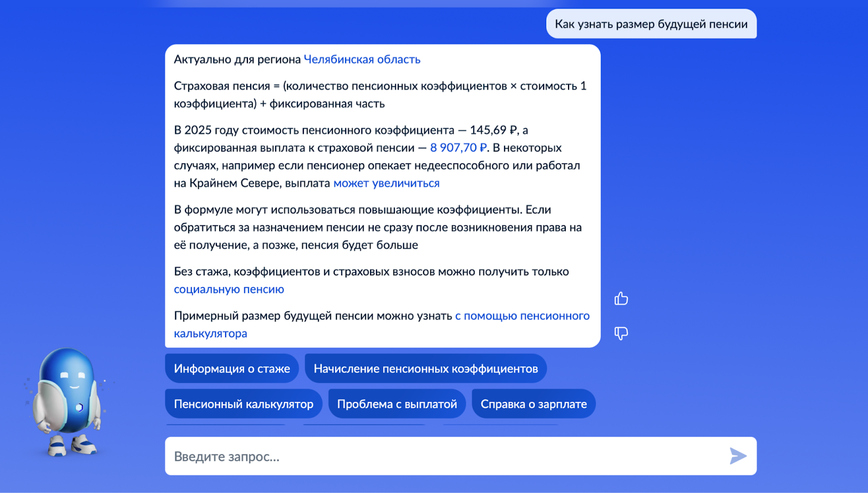Click the "Актуально для региона" label text
Screen dimensions: 868x493
coord(237,59)
